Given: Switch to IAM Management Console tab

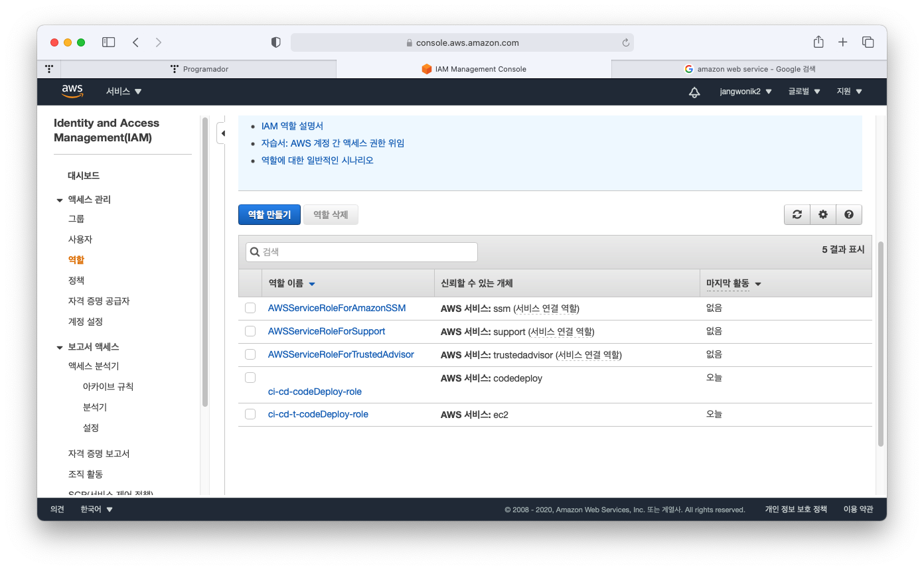Looking at the screenshot, I should [x=474, y=69].
